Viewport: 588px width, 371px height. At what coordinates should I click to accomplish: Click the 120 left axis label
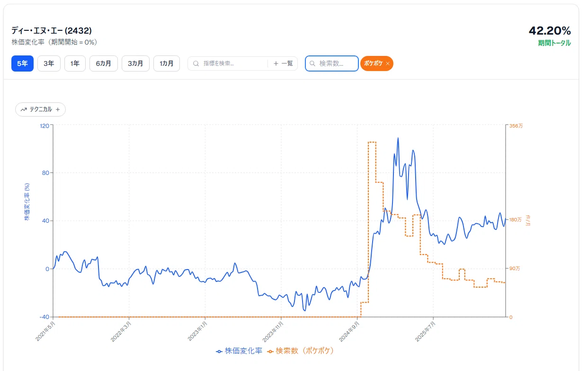[45, 125]
